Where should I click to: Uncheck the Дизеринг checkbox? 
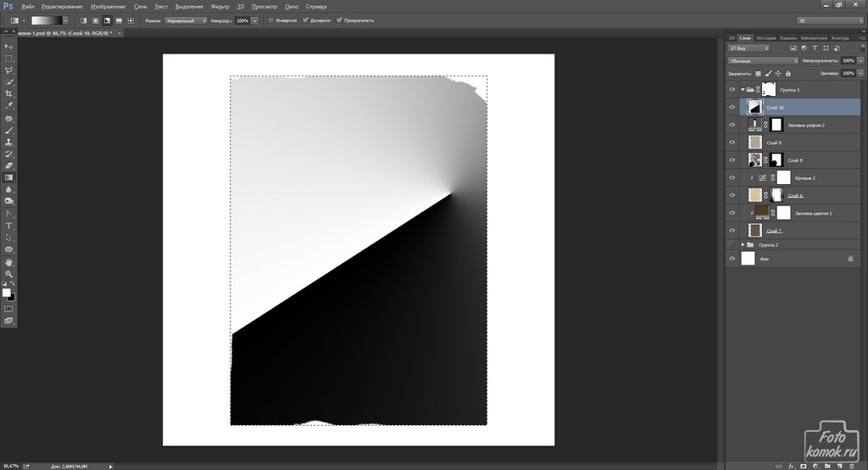(x=304, y=20)
